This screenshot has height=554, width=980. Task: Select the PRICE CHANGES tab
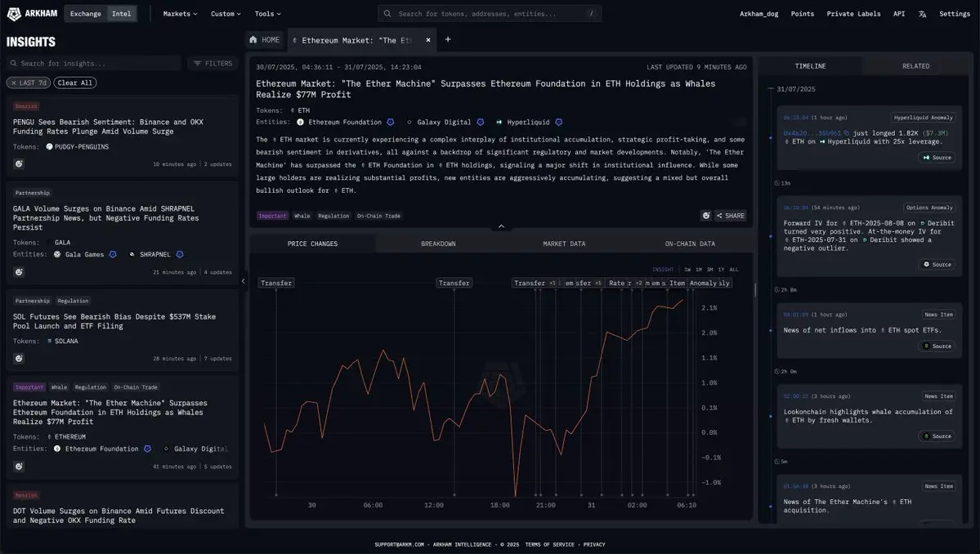[312, 243]
